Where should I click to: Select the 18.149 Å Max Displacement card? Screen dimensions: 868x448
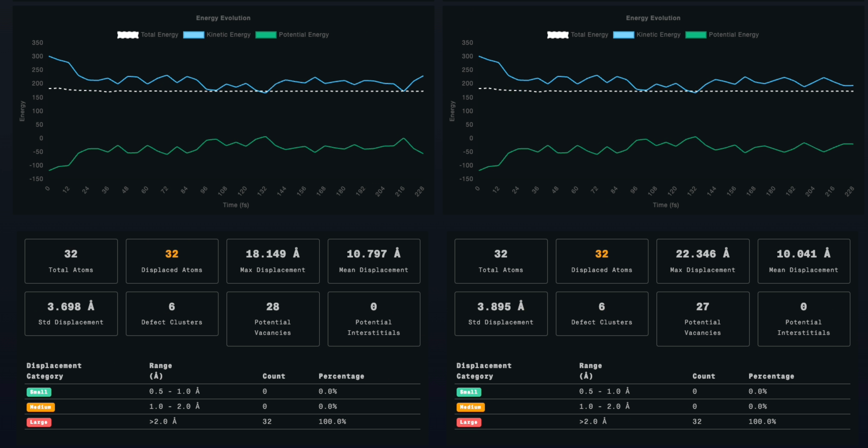(273, 261)
